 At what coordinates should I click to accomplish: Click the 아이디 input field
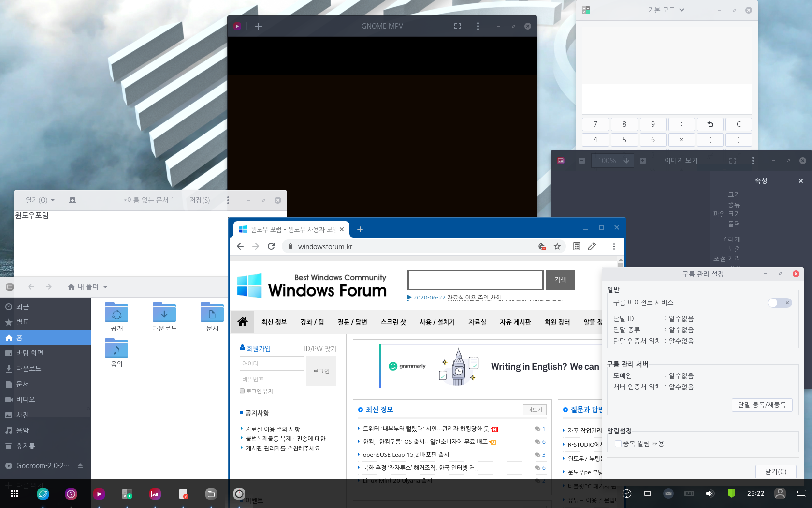272,363
